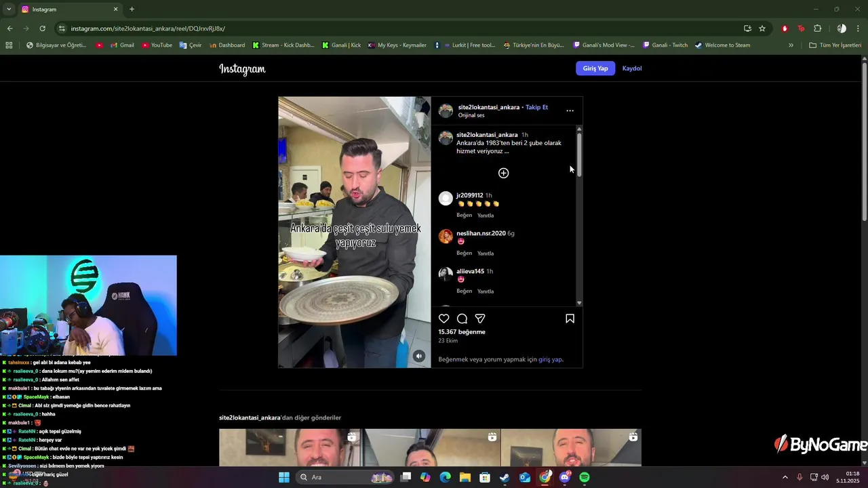Reload the page

pyautogui.click(x=42, y=28)
